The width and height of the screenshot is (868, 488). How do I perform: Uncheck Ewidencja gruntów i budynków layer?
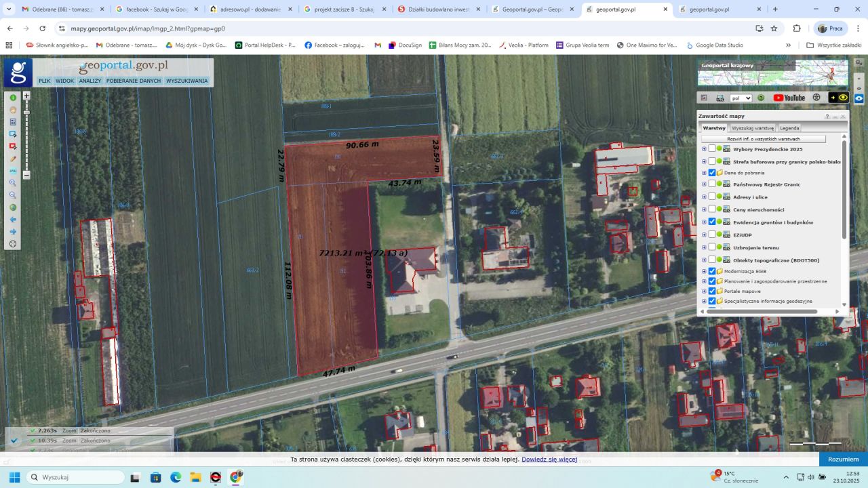[x=712, y=222]
